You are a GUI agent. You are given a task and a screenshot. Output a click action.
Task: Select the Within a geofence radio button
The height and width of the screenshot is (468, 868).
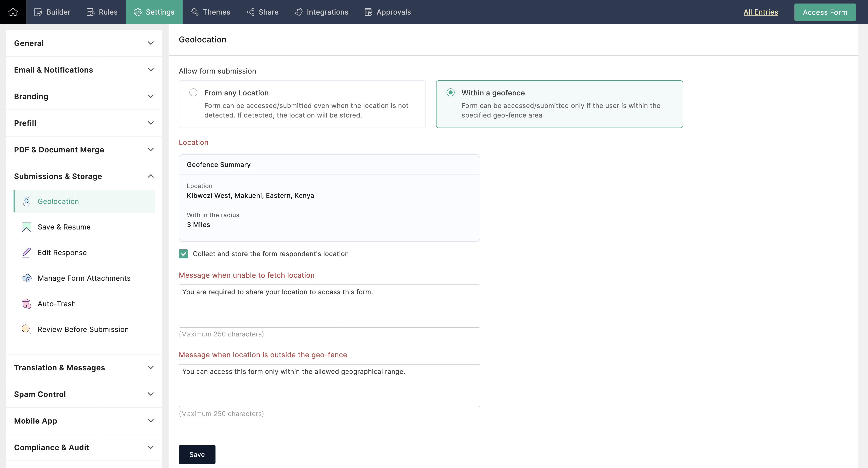(451, 93)
